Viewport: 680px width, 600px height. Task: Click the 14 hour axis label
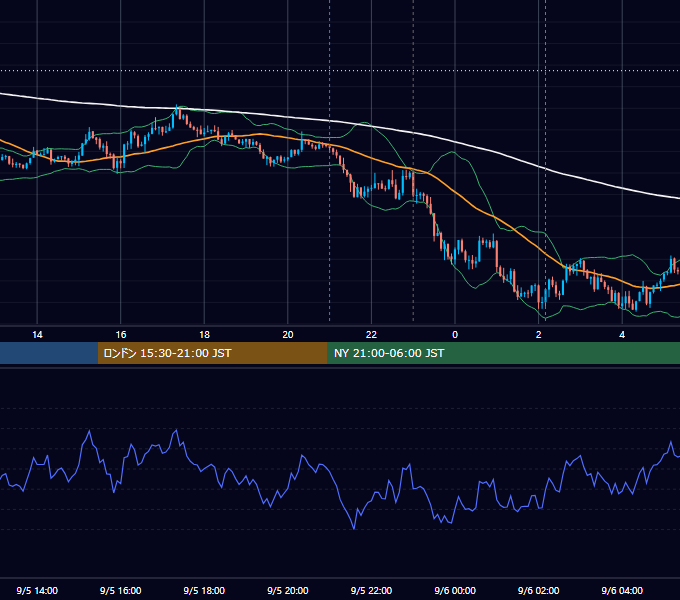coord(37,335)
